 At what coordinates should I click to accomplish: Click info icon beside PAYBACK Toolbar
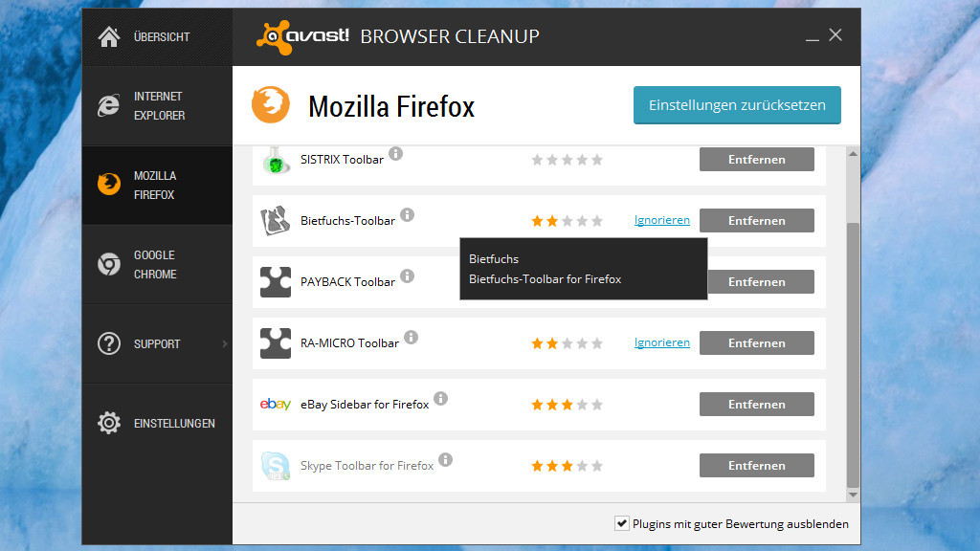(x=407, y=276)
